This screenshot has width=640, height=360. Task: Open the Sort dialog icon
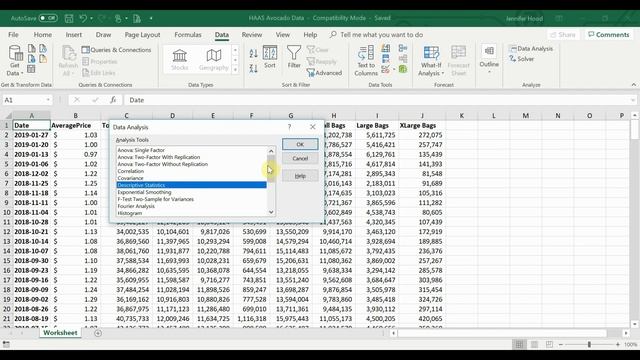pyautogui.click(x=270, y=57)
